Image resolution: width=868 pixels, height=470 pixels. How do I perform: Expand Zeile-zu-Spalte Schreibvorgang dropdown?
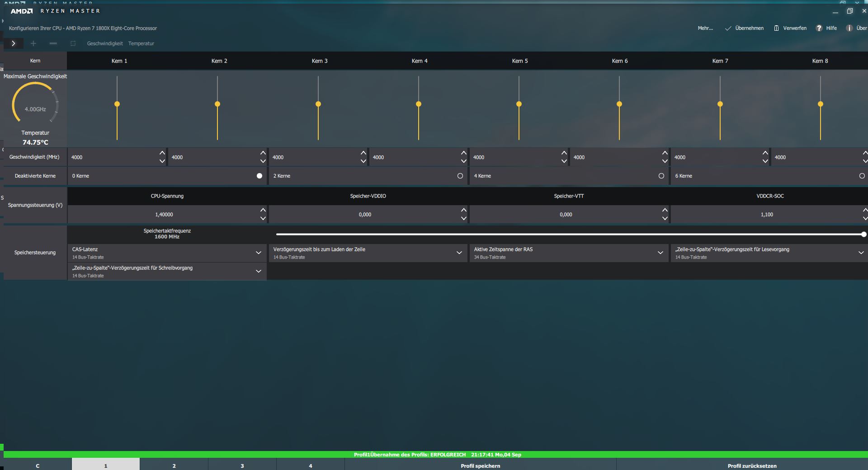point(259,271)
